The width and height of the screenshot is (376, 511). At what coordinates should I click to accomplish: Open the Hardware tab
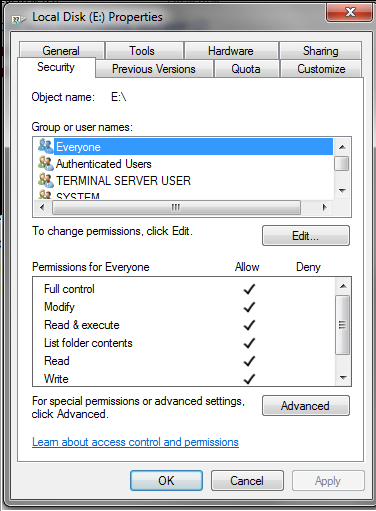pyautogui.click(x=231, y=51)
